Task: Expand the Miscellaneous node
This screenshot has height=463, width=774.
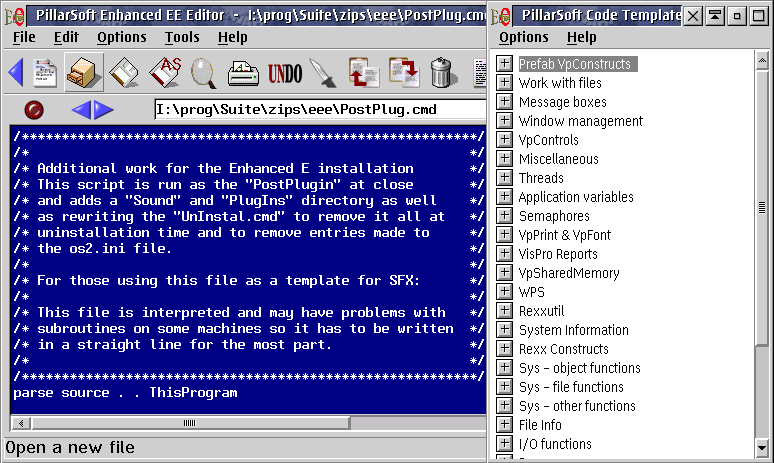Action: coord(504,158)
